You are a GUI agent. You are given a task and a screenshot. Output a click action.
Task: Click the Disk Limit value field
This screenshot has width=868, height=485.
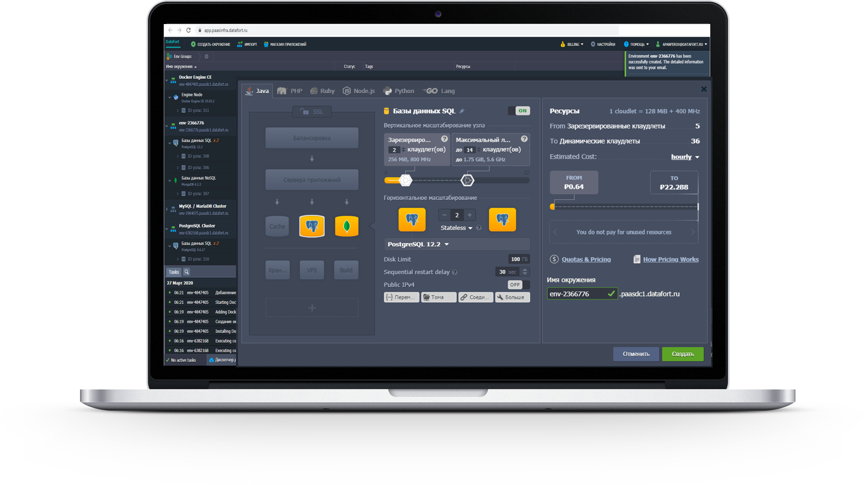tap(519, 259)
